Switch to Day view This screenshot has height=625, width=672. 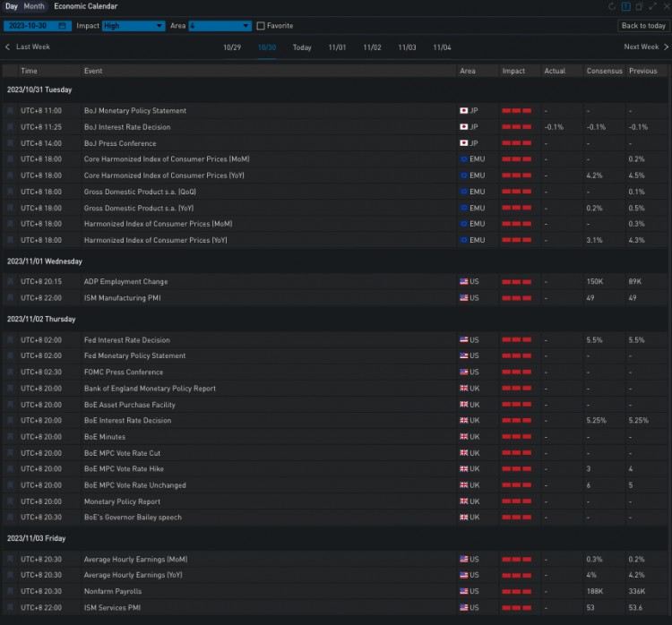click(x=12, y=6)
